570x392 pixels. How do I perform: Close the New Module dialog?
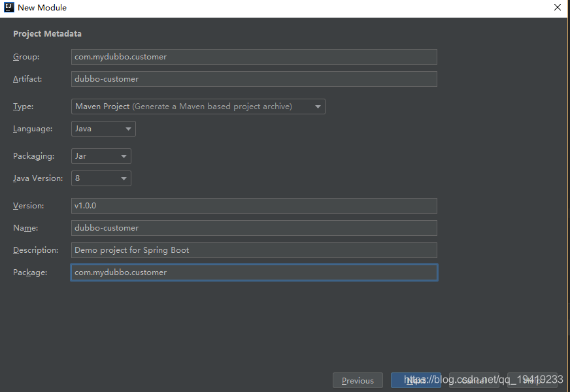pos(558,7)
